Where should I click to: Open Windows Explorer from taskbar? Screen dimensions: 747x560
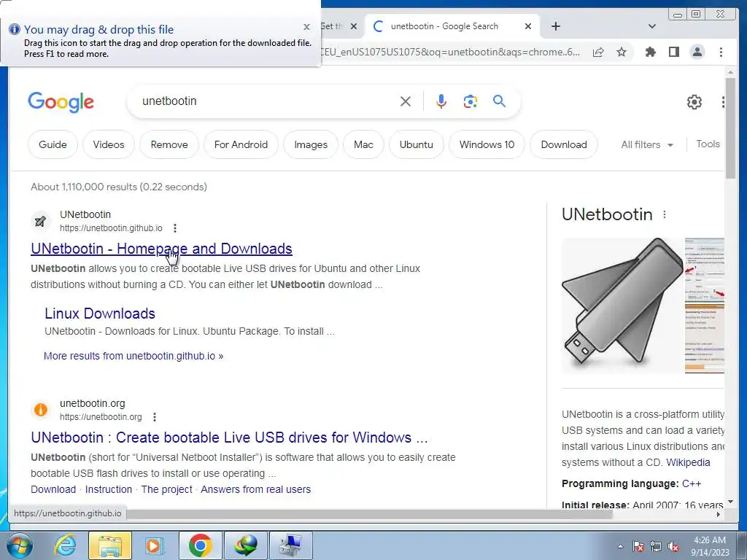click(109, 545)
